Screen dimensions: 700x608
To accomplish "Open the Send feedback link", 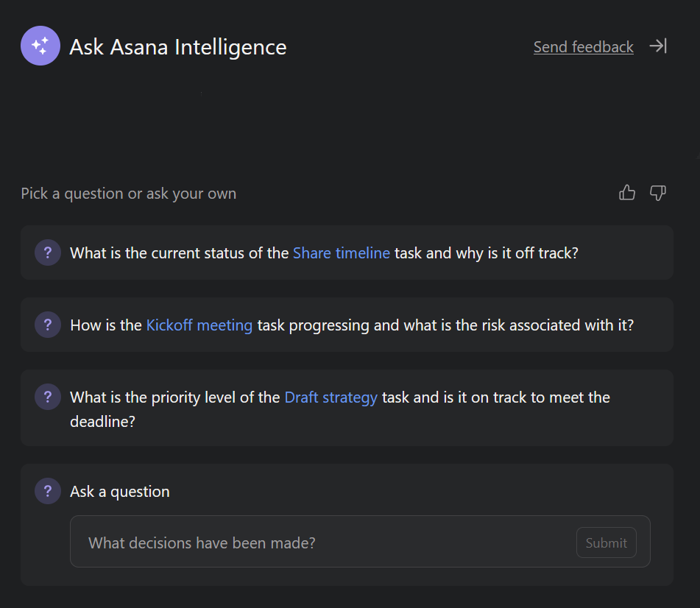I will pyautogui.click(x=583, y=47).
